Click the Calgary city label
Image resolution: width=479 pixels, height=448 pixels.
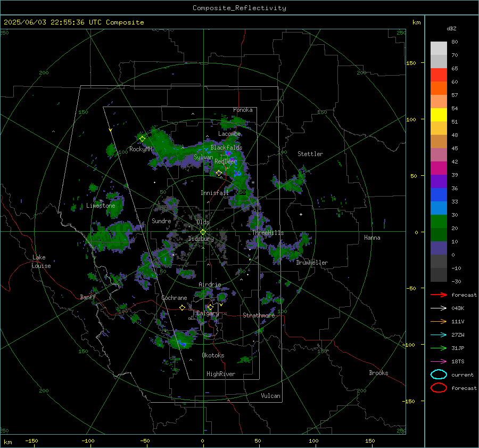tap(208, 313)
